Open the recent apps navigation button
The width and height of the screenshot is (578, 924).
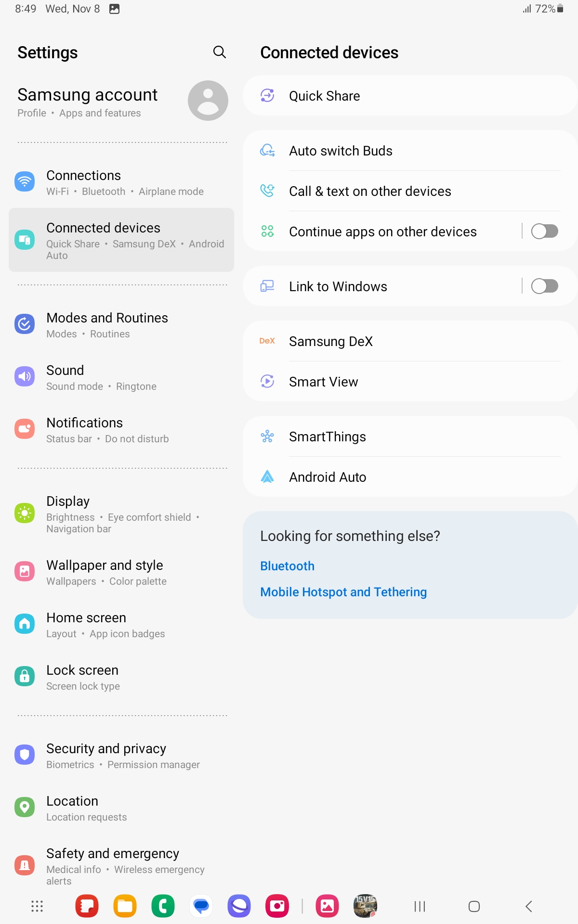click(420, 906)
